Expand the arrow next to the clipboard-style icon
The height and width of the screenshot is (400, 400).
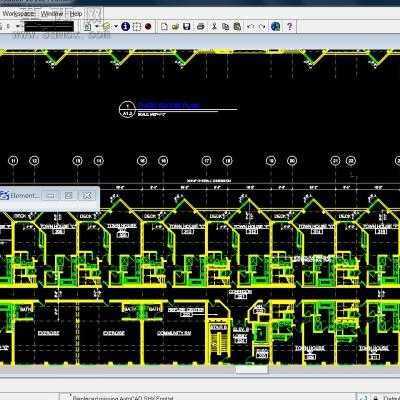point(97,27)
